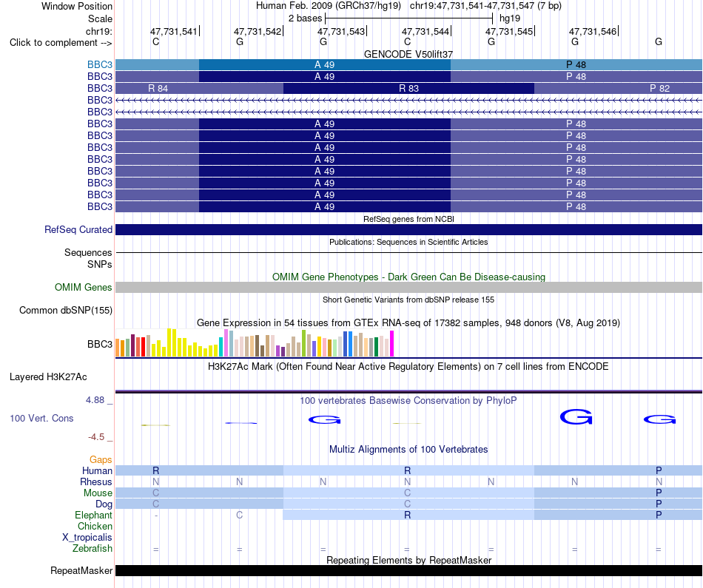
Task: Click the gray OMIM Genes bar
Action: point(408,287)
